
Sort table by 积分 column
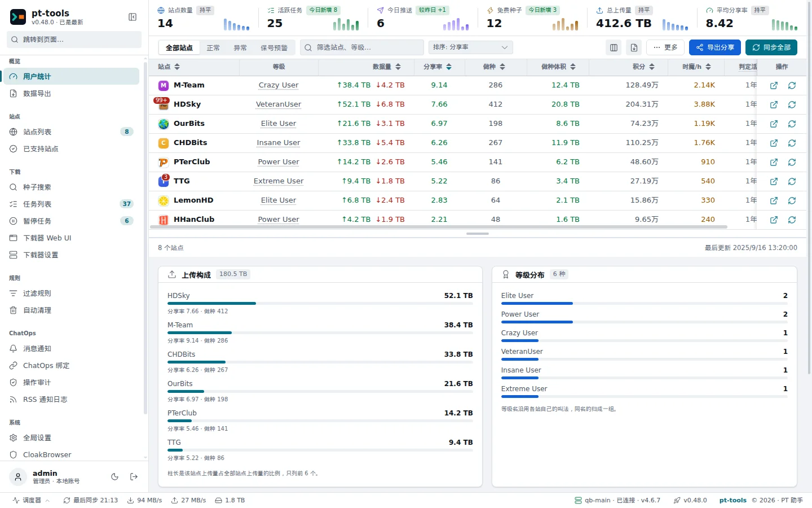click(x=643, y=67)
